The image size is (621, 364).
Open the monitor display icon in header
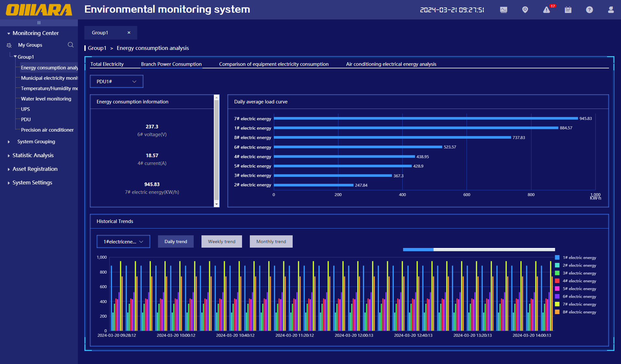pyautogui.click(x=504, y=10)
